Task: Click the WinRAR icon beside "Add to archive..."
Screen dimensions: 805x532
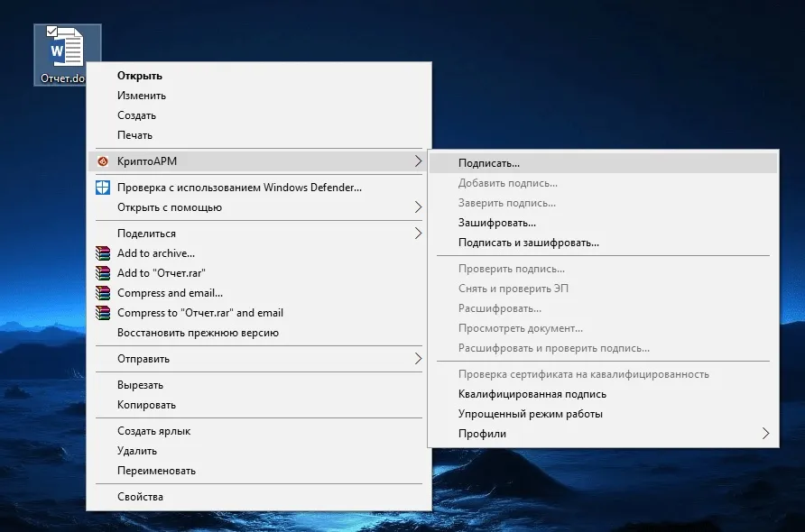Action: [x=105, y=253]
